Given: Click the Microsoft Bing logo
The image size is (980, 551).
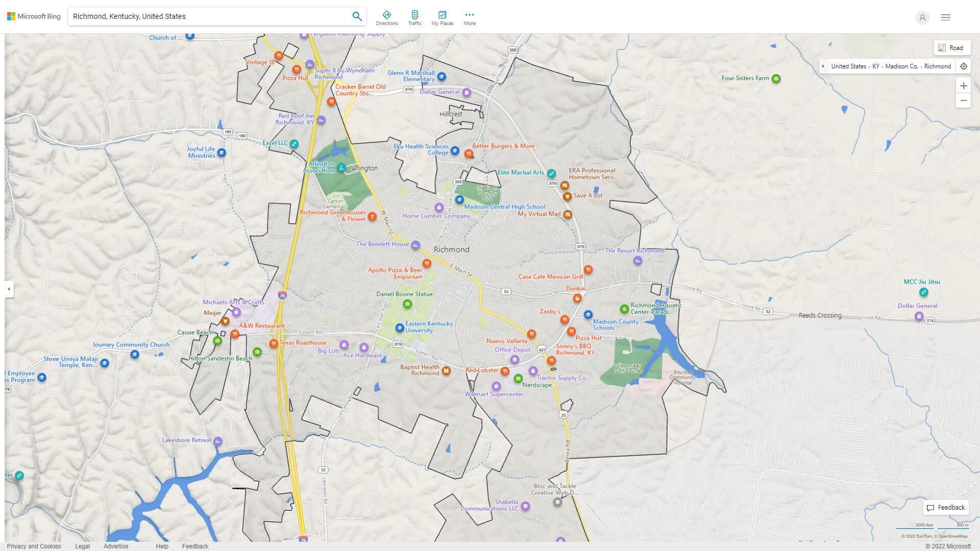Looking at the screenshot, I should 34,16.
